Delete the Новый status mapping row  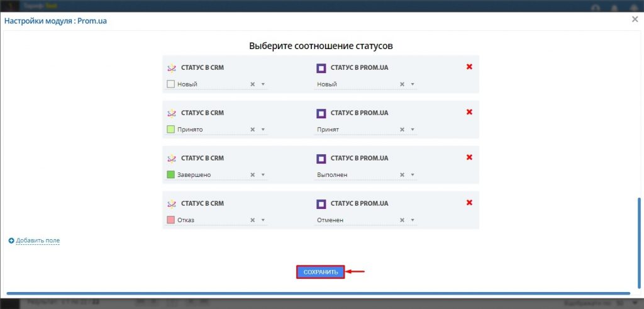pyautogui.click(x=469, y=67)
